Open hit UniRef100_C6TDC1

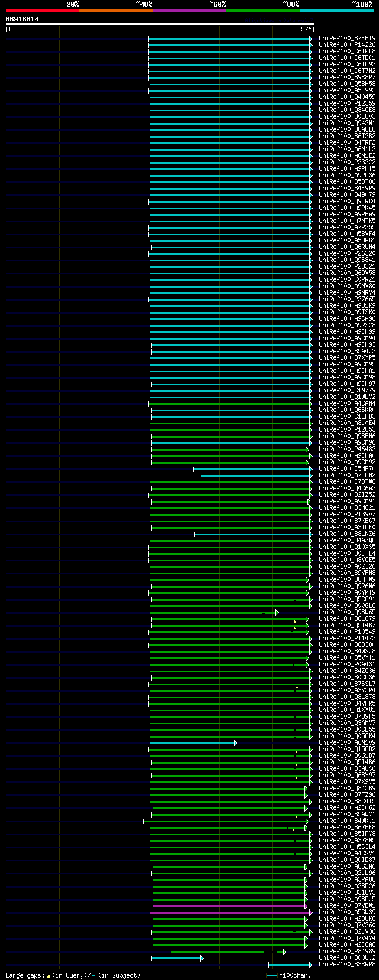pos(347,58)
